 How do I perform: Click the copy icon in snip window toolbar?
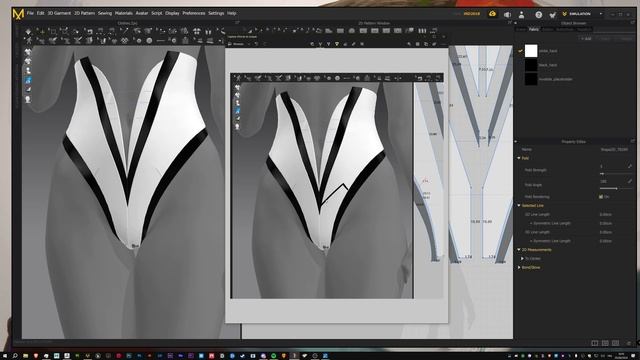point(426,44)
